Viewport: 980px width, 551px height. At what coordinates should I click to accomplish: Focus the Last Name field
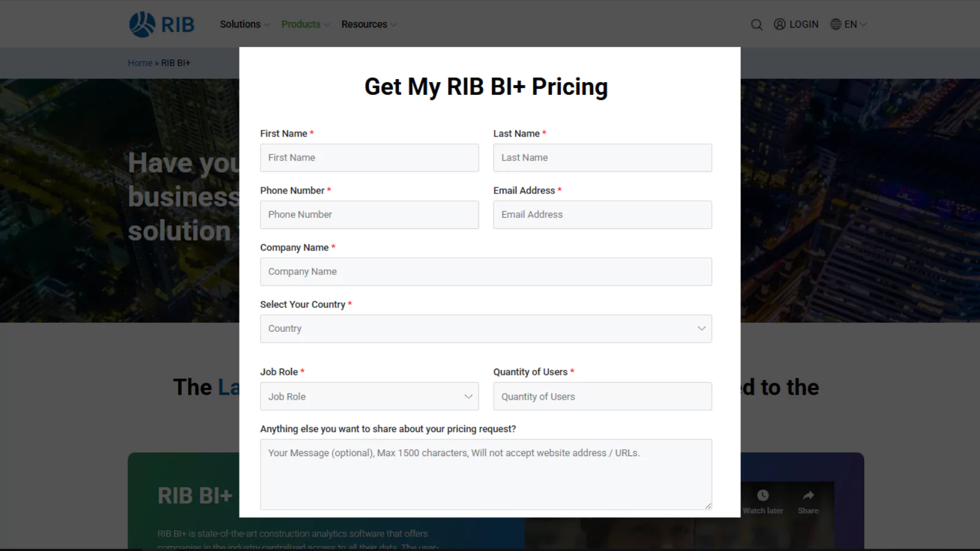pos(603,158)
